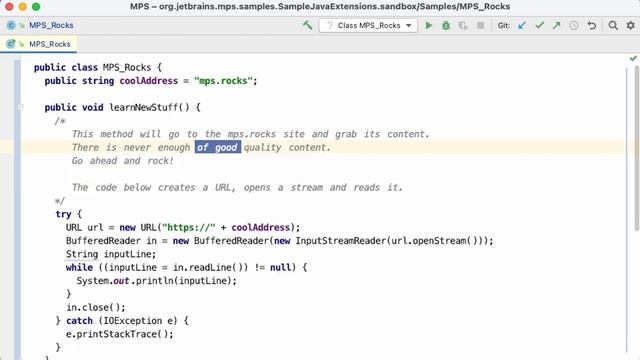Show Git history clock icon
This screenshot has height=360, width=640.
pyautogui.click(x=574, y=25)
